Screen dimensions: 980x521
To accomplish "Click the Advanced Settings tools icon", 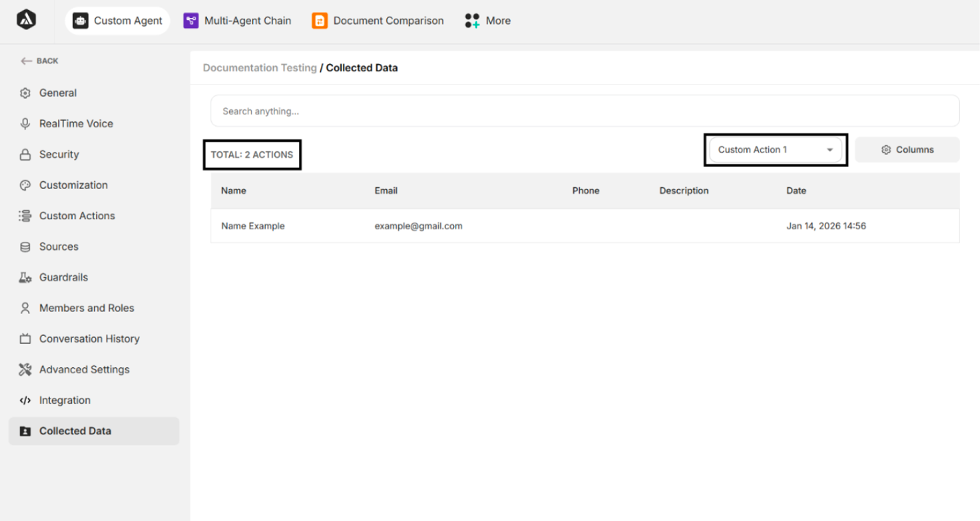I will tap(25, 369).
